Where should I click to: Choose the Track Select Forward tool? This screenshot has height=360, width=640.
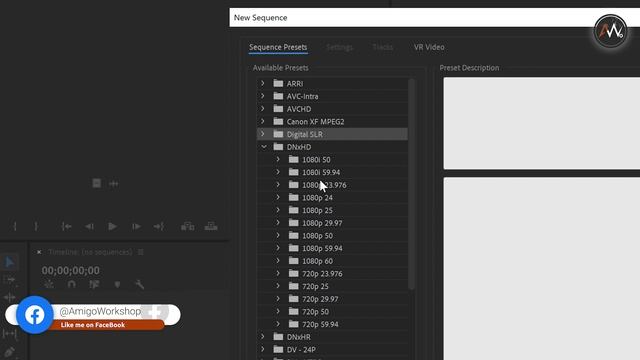tap(9, 280)
